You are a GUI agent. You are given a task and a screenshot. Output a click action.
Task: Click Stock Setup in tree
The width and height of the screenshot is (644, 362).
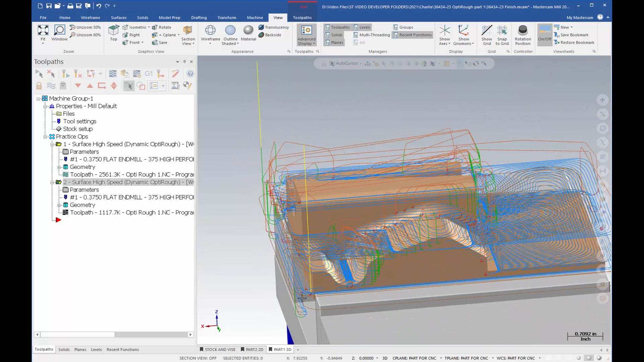tap(78, 129)
